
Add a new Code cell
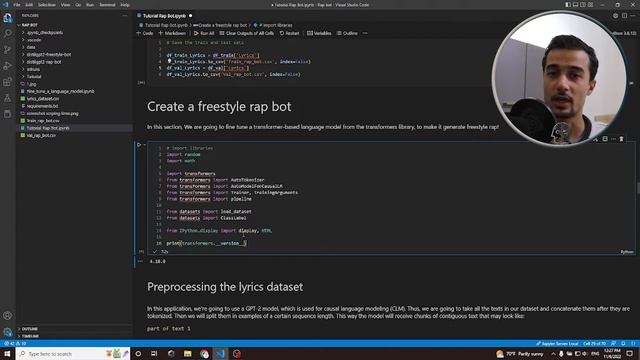pyautogui.click(x=145, y=33)
